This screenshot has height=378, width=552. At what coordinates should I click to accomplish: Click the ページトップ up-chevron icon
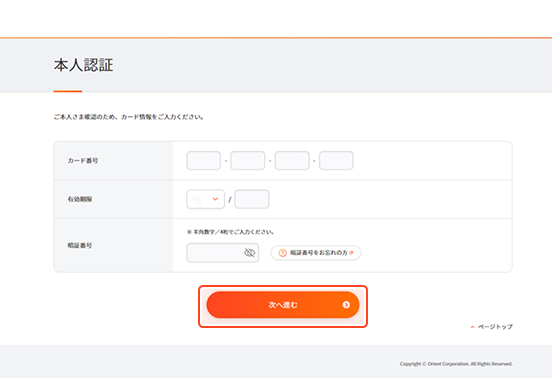click(472, 327)
